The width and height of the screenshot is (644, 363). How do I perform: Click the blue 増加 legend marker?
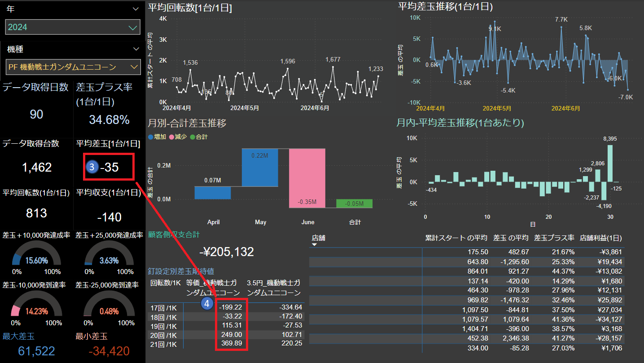(x=150, y=137)
